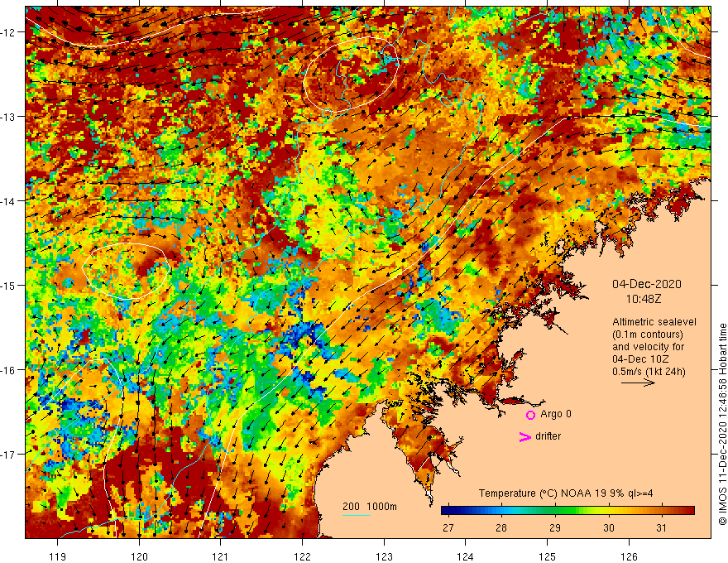The height and width of the screenshot is (563, 728).
Task: Click the '200 1000m' bathymetry label
Action: 370,507
